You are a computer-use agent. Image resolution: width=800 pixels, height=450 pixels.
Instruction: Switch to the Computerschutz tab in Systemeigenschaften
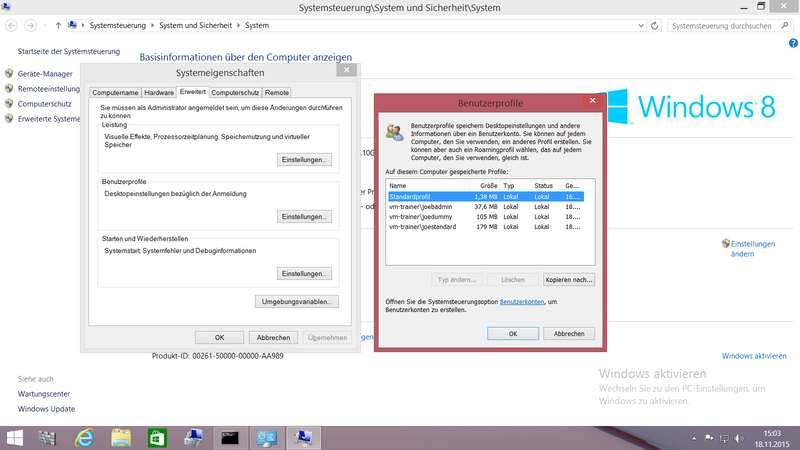235,92
